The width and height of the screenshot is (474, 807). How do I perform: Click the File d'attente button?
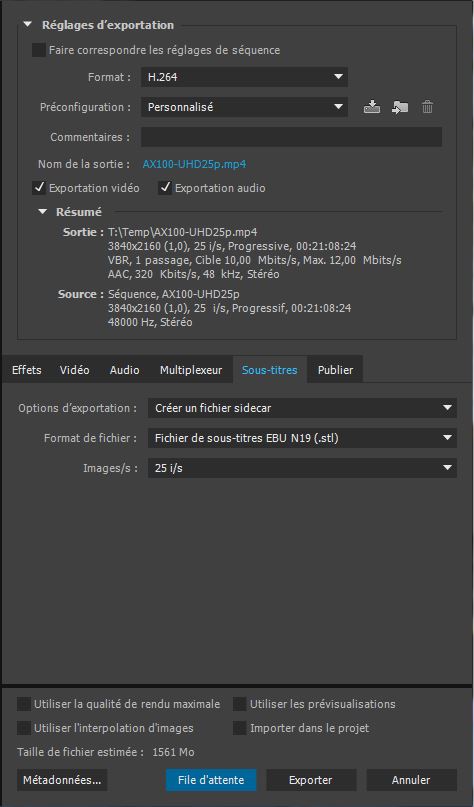point(211,780)
